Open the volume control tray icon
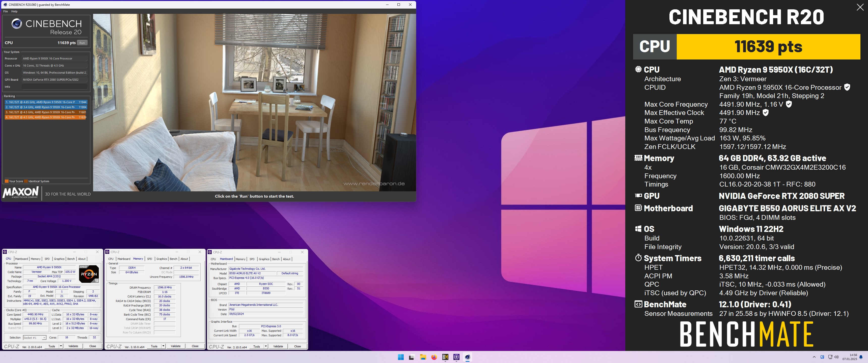 coord(836,357)
